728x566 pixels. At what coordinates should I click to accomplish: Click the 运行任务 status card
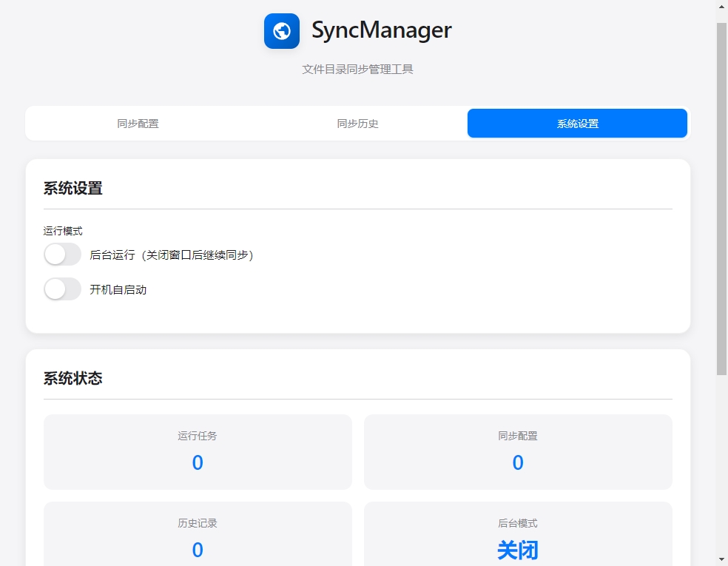198,451
